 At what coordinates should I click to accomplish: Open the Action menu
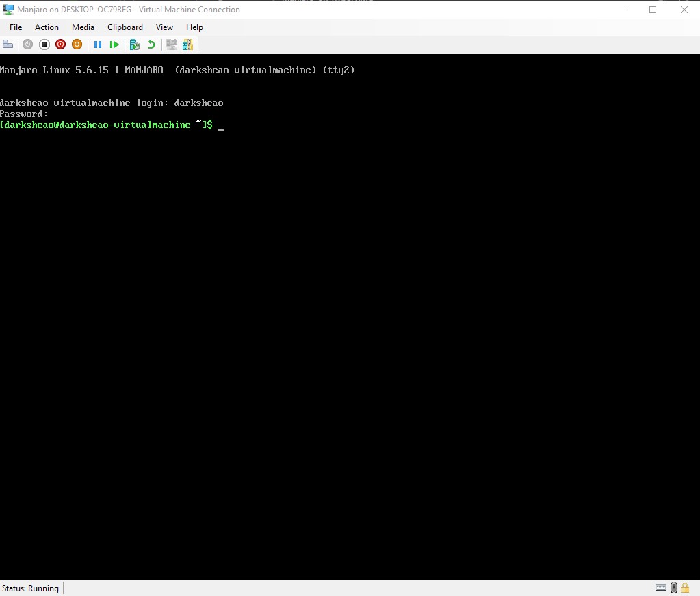tap(47, 27)
